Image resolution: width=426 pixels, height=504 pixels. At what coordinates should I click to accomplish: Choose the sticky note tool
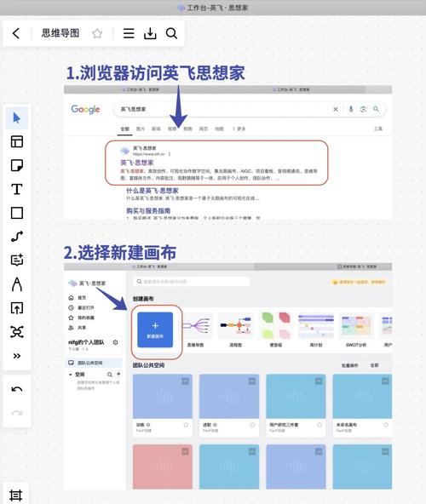pyautogui.click(x=17, y=165)
